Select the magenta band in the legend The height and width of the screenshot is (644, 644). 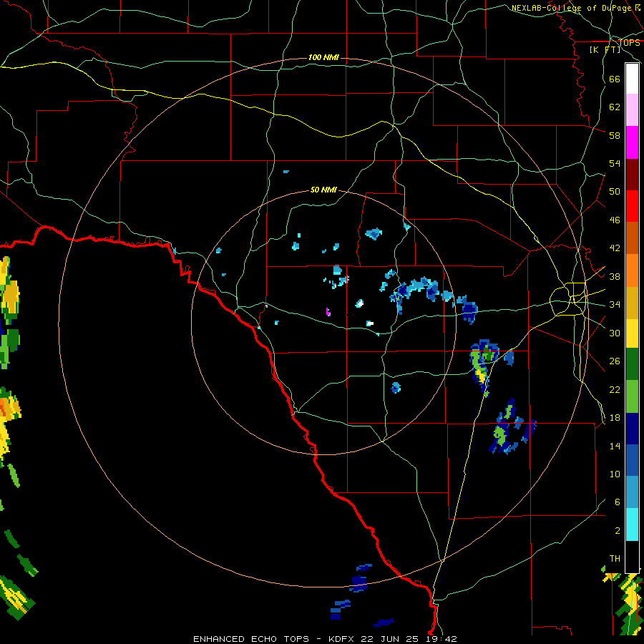coord(632,142)
